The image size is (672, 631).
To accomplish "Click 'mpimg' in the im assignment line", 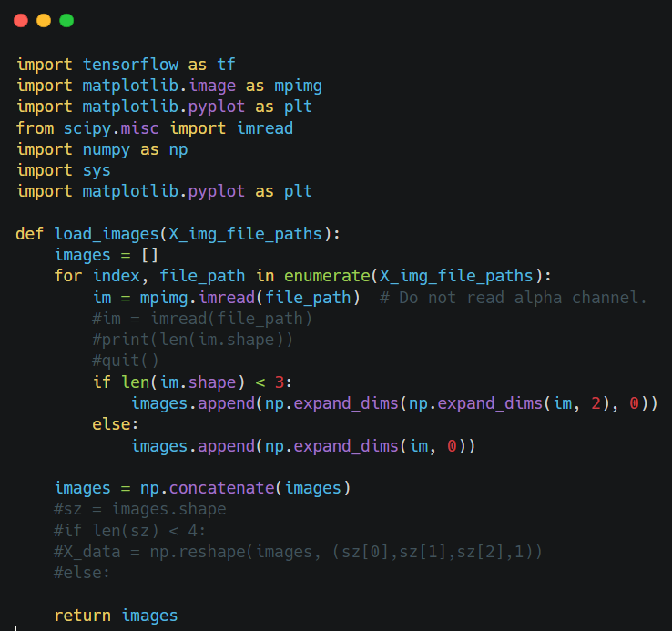I will 164,298.
